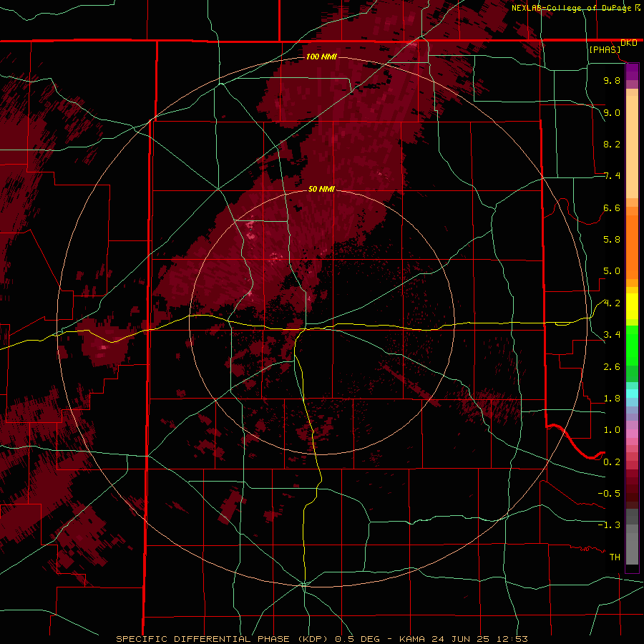Screen dimensions: 644x644
Task: Click the 1.8 value on color scale
Action: click(x=612, y=399)
